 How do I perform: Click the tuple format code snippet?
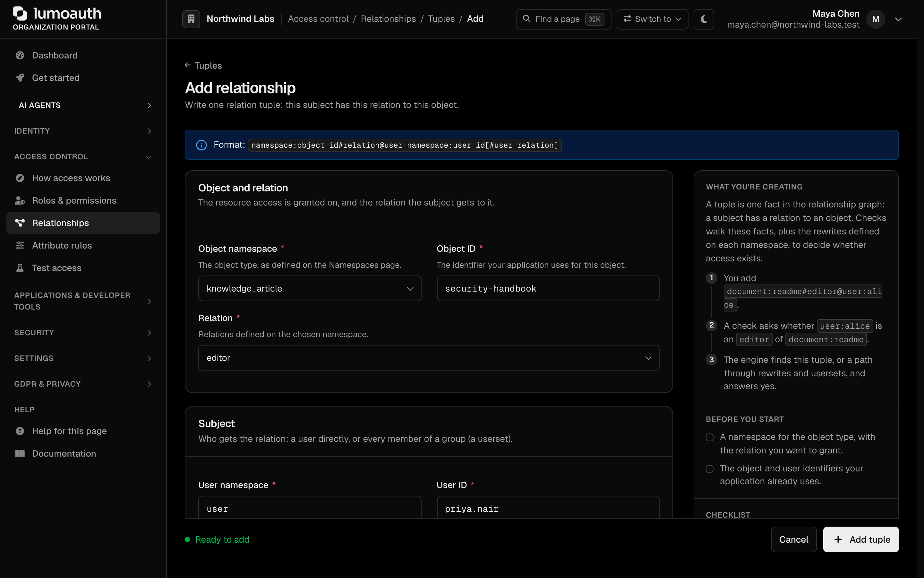tap(405, 145)
